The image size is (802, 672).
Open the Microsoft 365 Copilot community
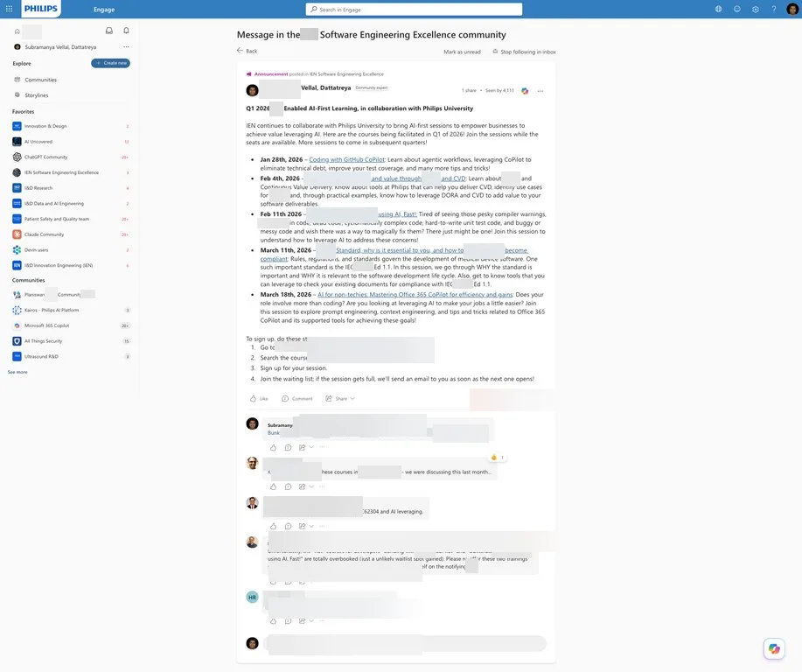pyautogui.click(x=71, y=325)
